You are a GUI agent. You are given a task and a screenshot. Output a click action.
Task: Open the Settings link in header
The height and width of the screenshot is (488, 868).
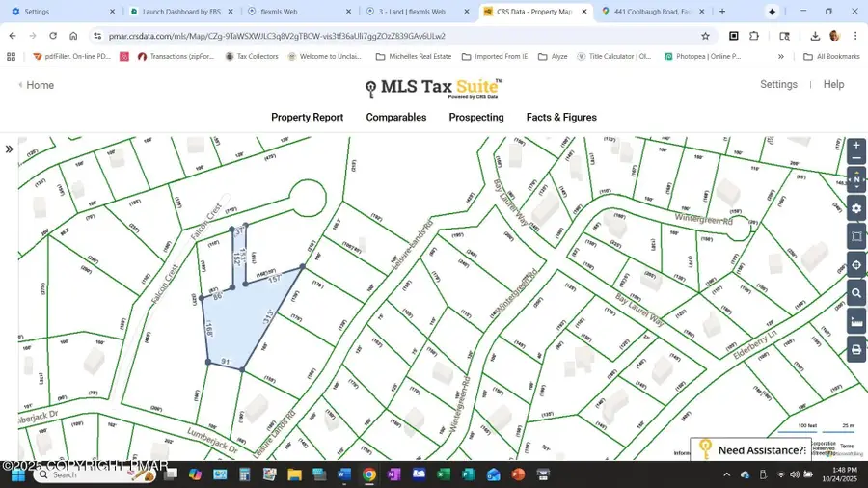tap(778, 85)
